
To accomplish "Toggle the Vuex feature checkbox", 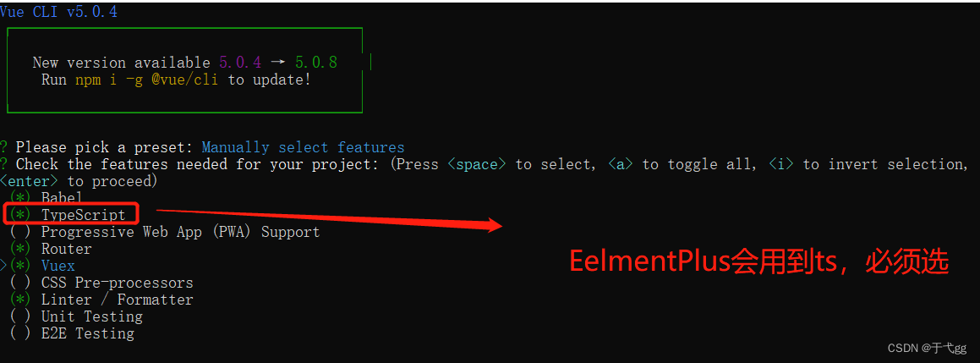I will tap(20, 266).
